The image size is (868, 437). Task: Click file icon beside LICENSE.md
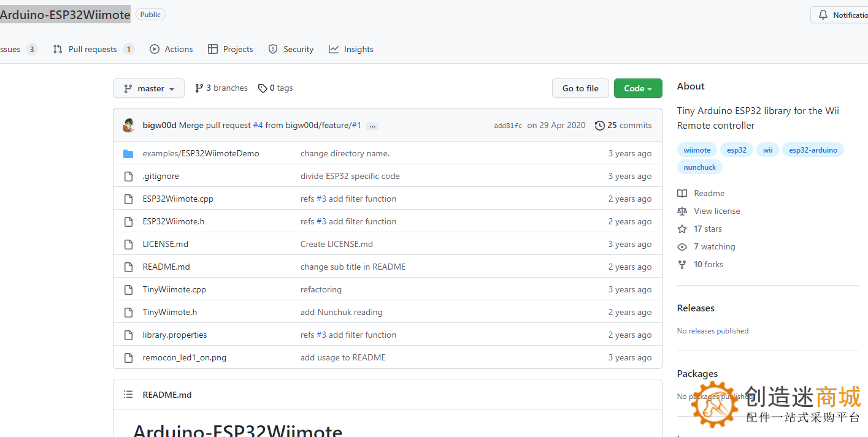pyautogui.click(x=128, y=244)
